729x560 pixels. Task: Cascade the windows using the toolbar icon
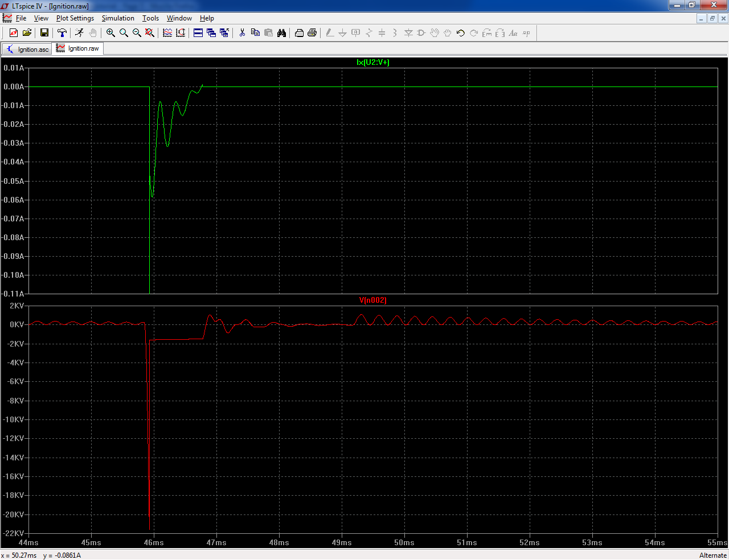pos(211,33)
